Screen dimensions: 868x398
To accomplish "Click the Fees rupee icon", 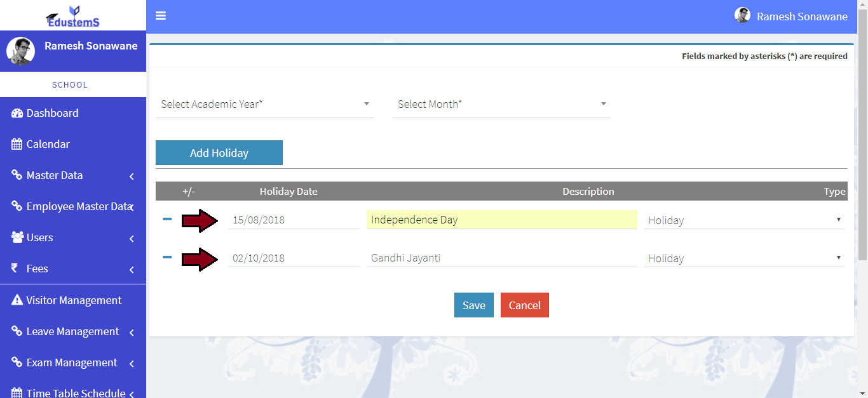I will 15,269.
